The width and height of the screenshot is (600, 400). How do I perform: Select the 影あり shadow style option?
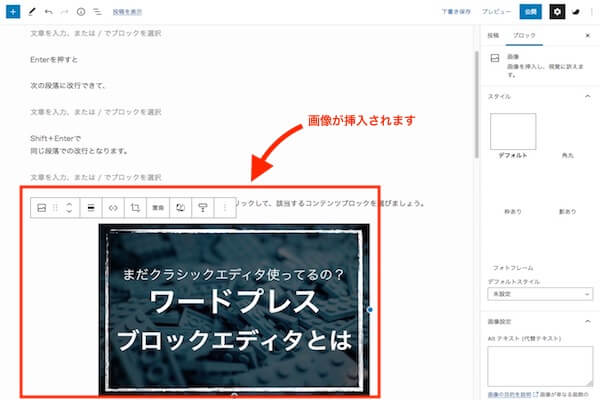coord(567,211)
